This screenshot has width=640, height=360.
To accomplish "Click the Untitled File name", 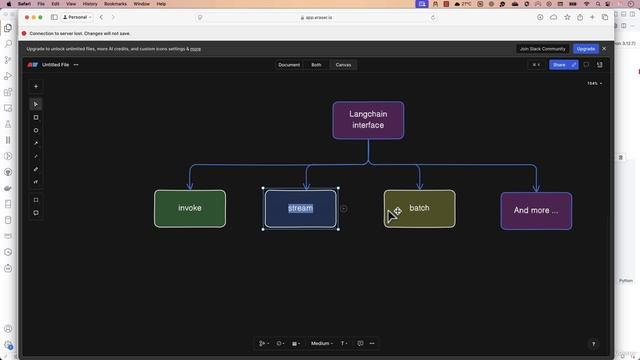I will point(56,65).
